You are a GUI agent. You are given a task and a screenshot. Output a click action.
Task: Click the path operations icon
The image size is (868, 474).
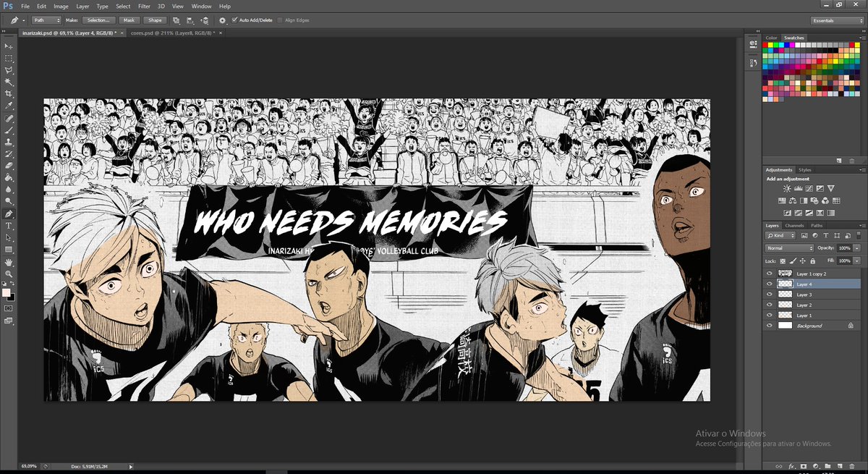176,20
